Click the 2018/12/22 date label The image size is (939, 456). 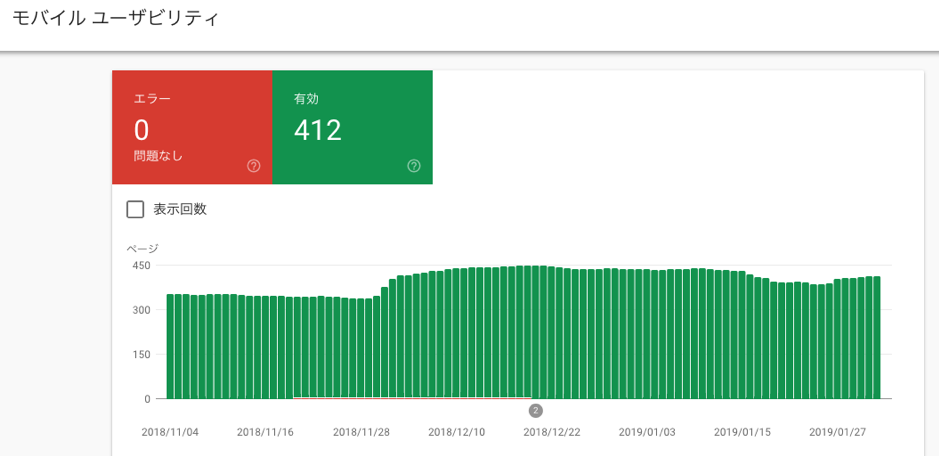tap(552, 432)
